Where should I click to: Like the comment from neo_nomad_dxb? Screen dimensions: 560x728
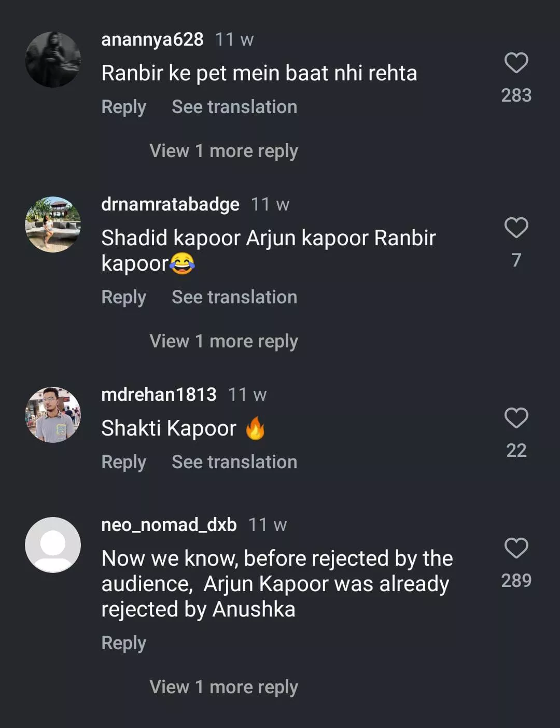(x=516, y=548)
